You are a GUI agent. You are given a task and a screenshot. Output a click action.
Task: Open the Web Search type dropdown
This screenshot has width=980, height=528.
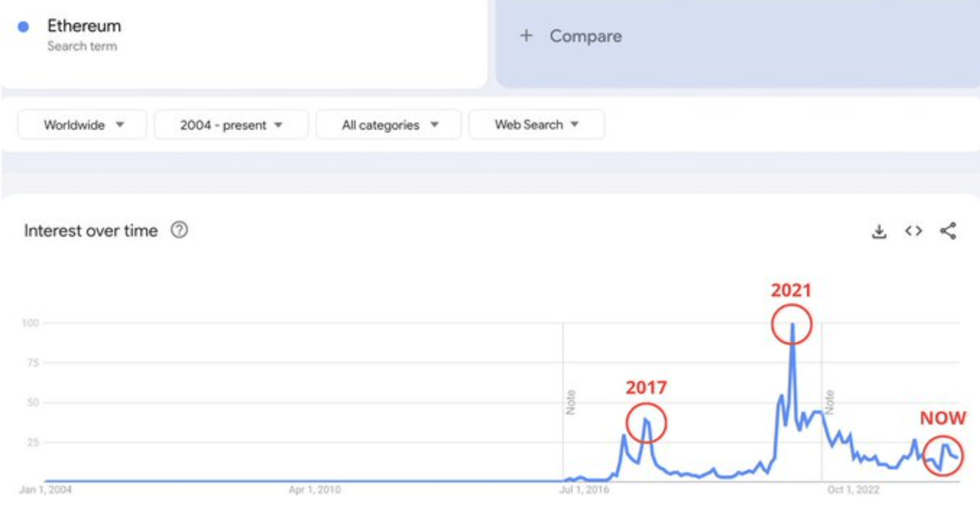(536, 125)
